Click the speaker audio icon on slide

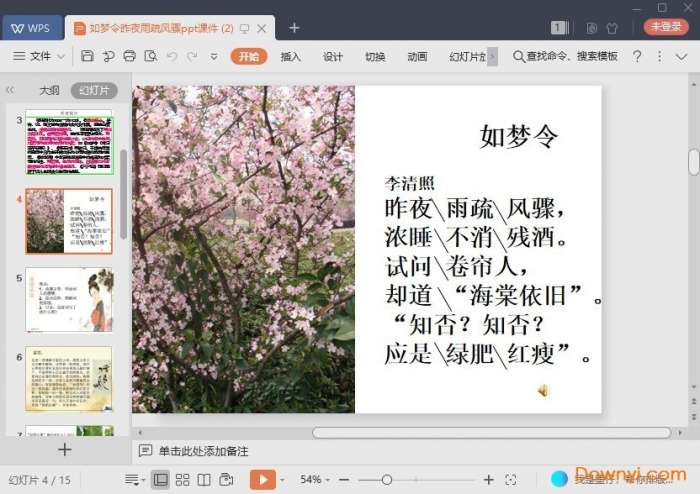click(x=542, y=390)
